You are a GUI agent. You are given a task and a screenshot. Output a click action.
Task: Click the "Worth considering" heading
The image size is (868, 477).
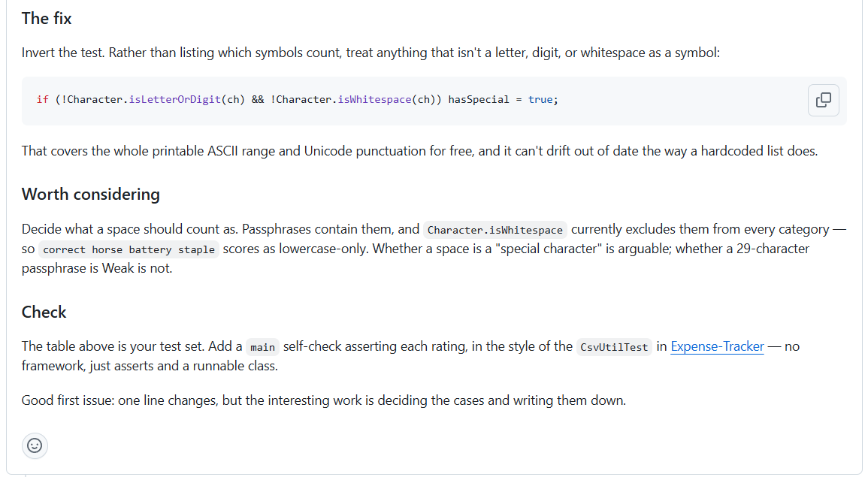tap(91, 195)
